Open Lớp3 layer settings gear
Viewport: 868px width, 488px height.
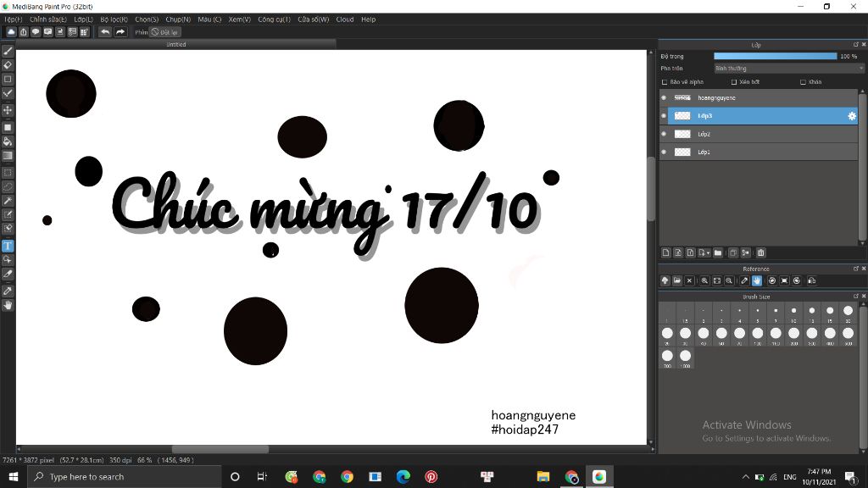(x=852, y=115)
